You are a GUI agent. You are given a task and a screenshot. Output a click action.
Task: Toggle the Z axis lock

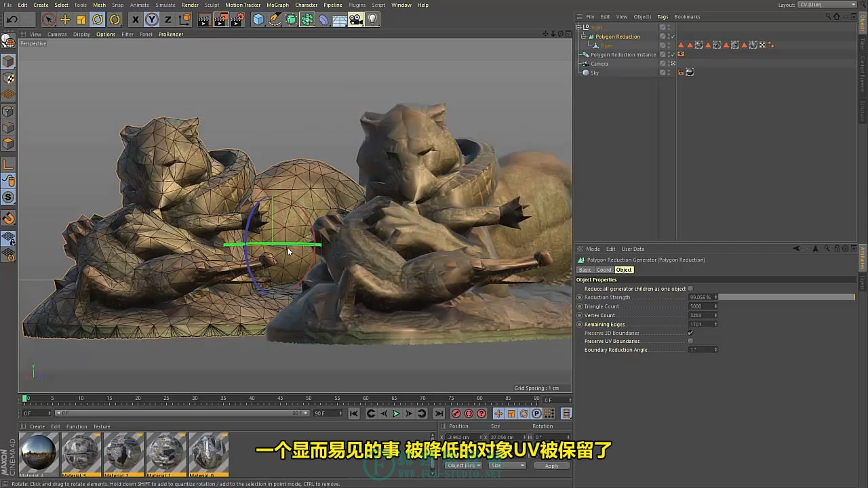[168, 20]
